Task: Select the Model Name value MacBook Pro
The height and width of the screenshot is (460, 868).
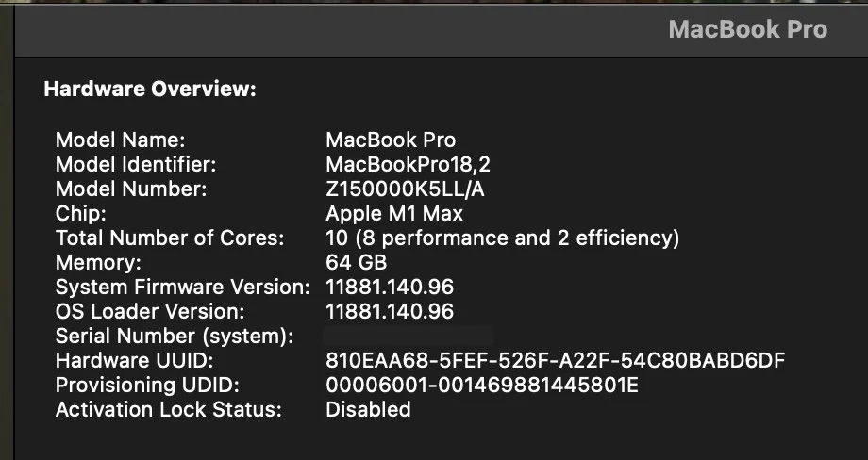Action: [391, 140]
